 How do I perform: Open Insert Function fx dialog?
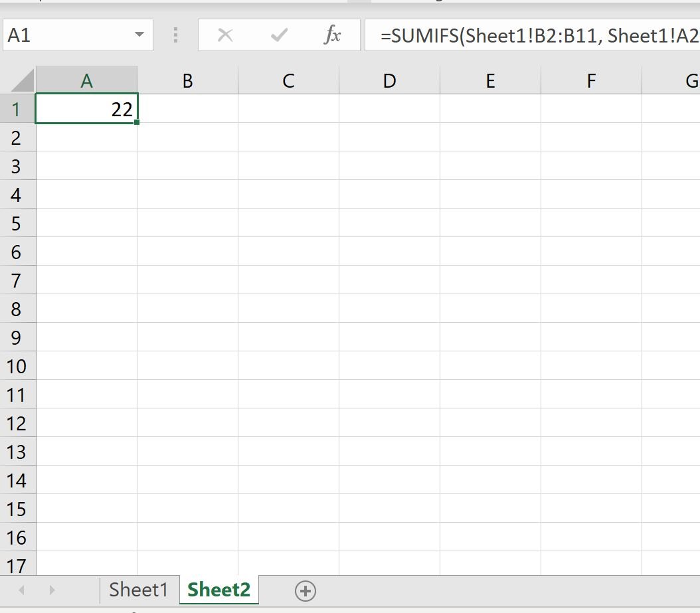tap(332, 35)
